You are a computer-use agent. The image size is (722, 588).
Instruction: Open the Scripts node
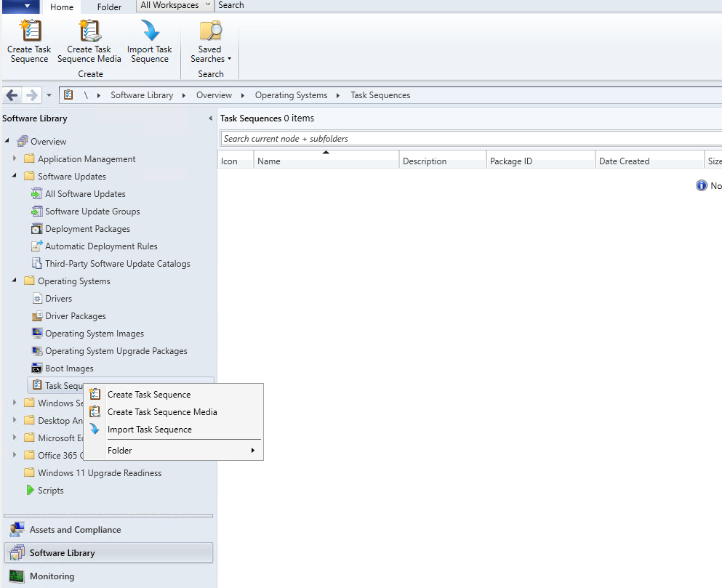click(x=50, y=491)
